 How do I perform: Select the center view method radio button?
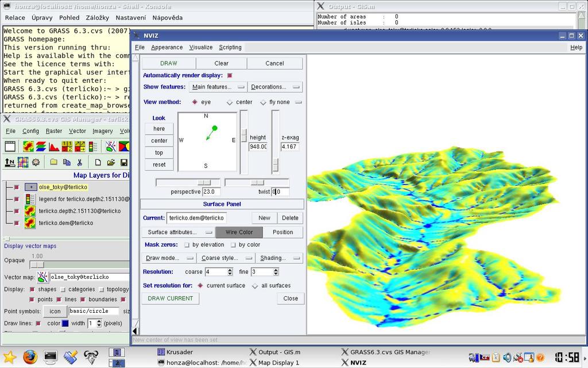[x=230, y=102]
